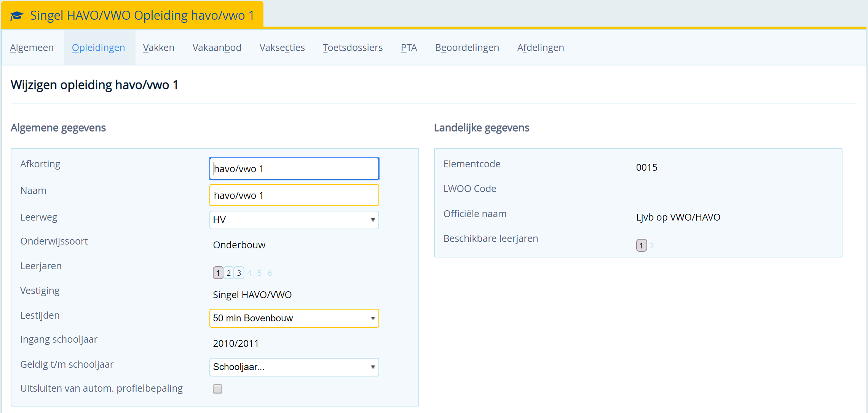Viewport: 868px width, 413px height.
Task: Go to the Vaksecties tab
Action: [x=282, y=48]
